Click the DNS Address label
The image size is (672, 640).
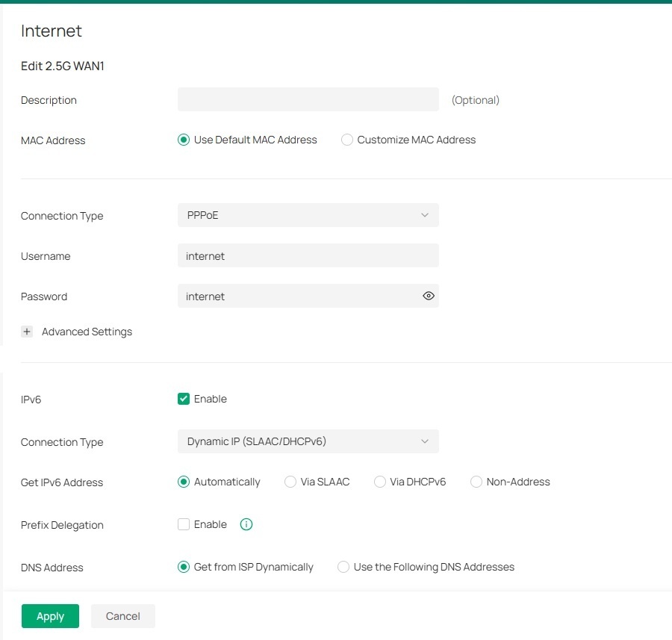pyautogui.click(x=52, y=568)
